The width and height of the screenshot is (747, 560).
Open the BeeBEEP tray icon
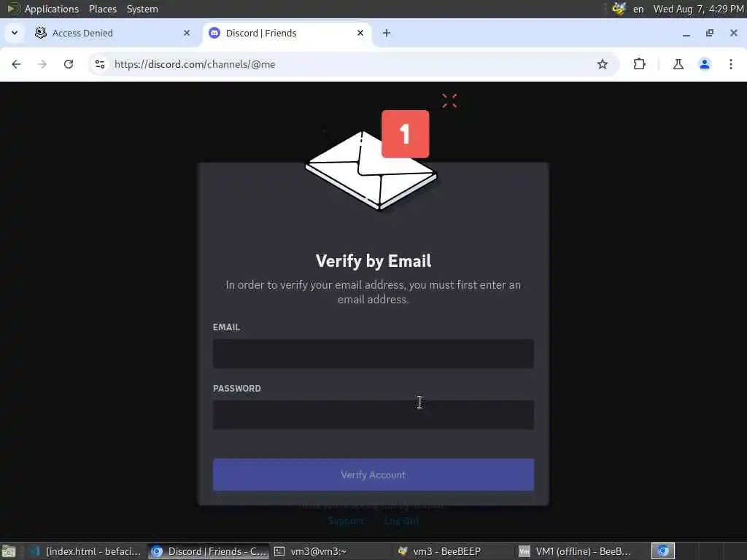pos(619,9)
